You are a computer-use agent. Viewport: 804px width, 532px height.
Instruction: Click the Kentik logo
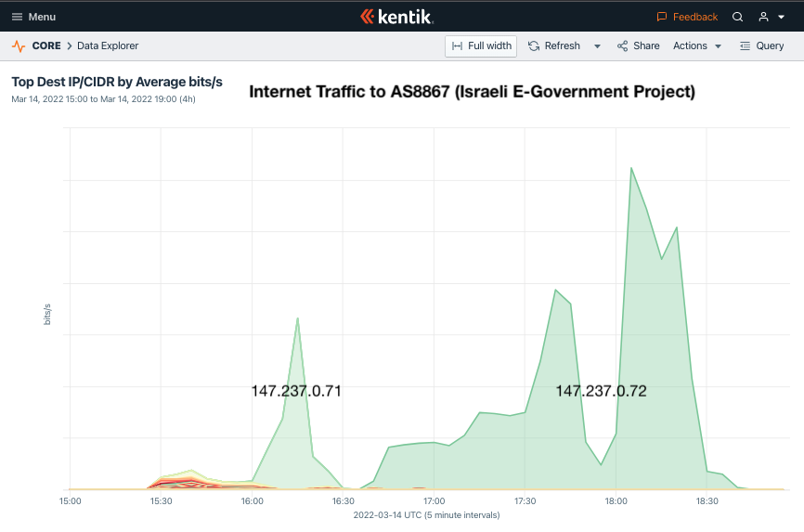tap(396, 17)
